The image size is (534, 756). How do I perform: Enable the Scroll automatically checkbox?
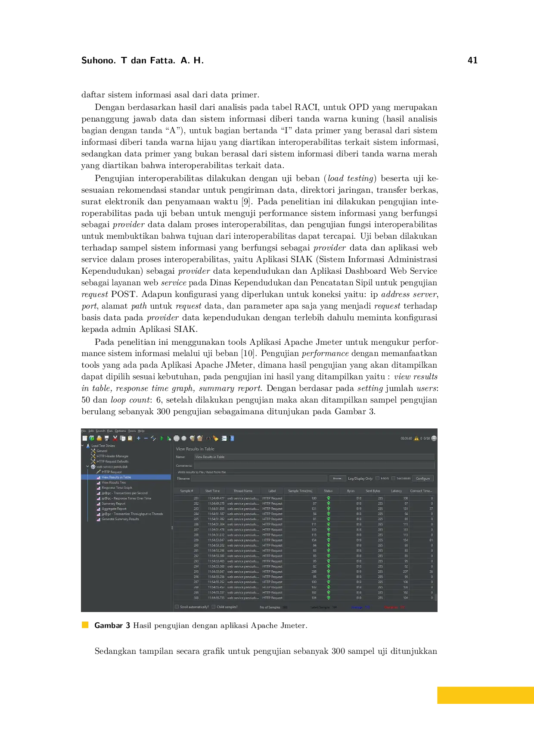177,607
